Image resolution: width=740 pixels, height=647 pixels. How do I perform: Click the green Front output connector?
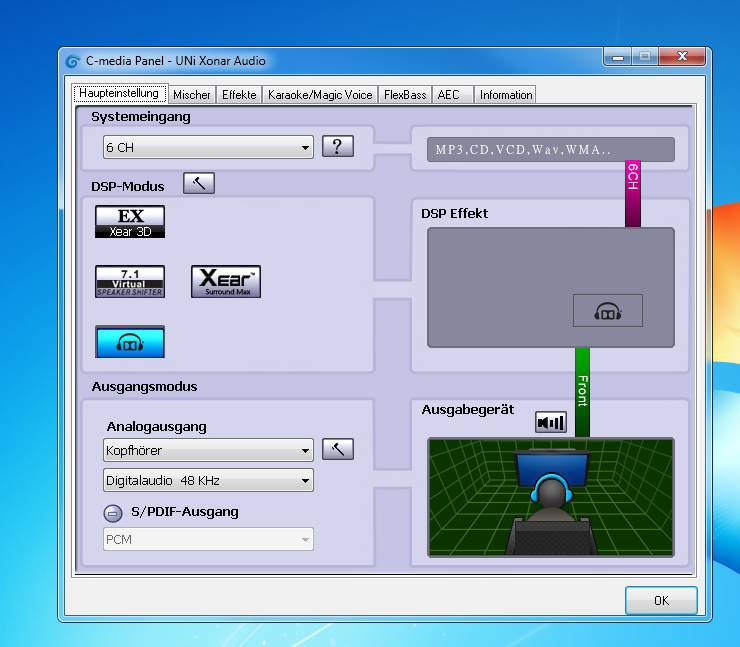point(582,392)
